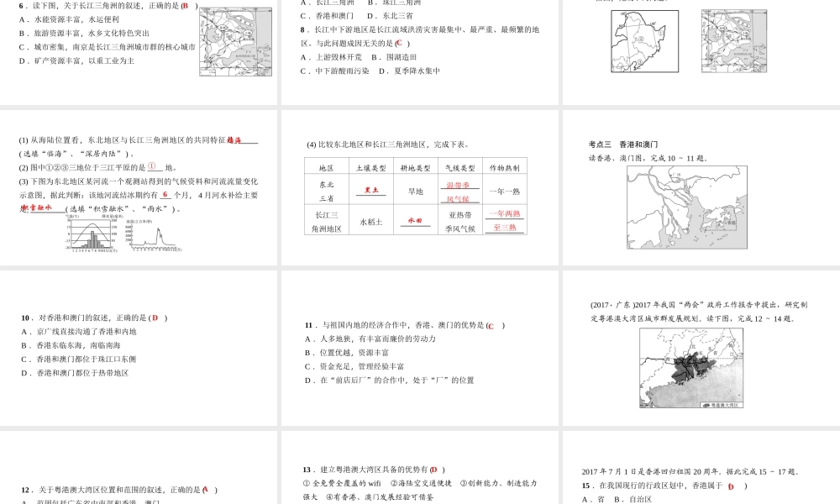840x504 pixels.
Task: Click the red answer 积雪融水
Action: coord(39,207)
